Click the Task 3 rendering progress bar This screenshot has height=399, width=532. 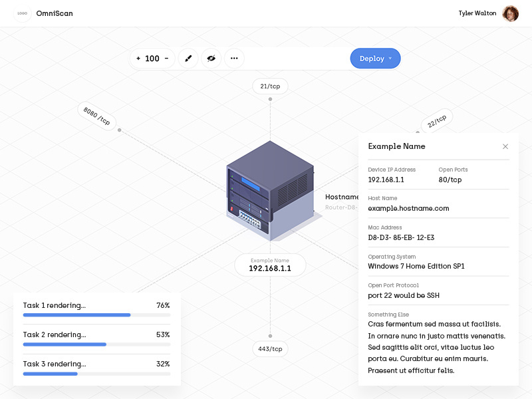point(96,374)
